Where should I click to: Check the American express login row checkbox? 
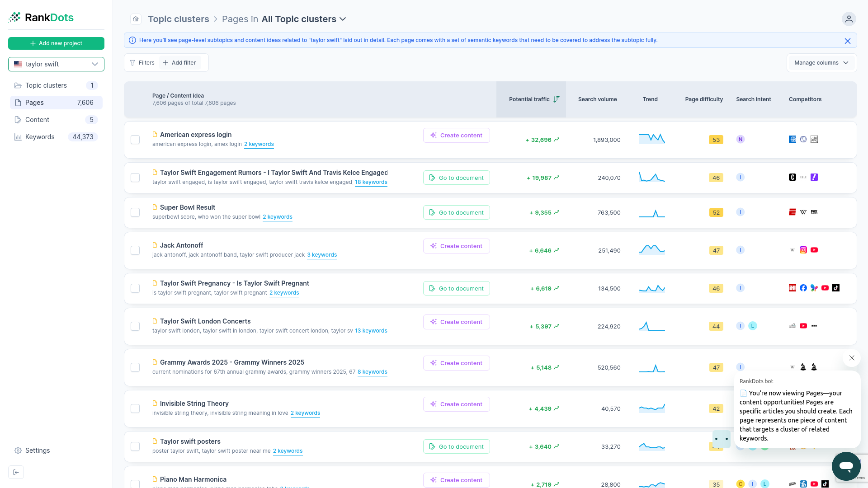point(135,140)
